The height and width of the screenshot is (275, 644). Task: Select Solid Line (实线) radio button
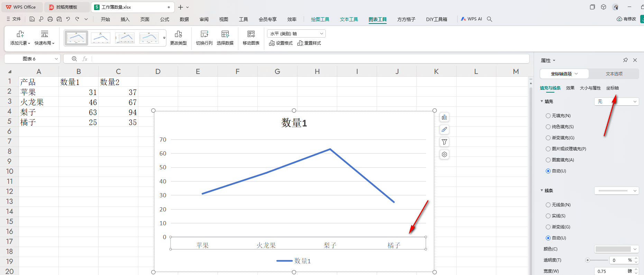548,216
